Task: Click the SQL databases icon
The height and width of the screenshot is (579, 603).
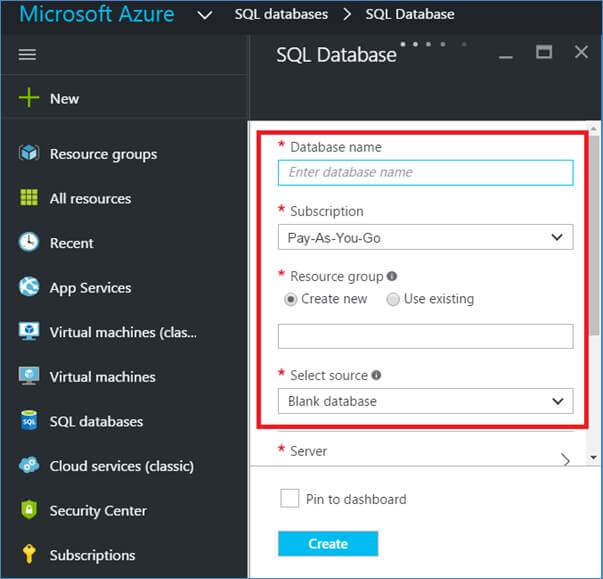Action: [29, 421]
